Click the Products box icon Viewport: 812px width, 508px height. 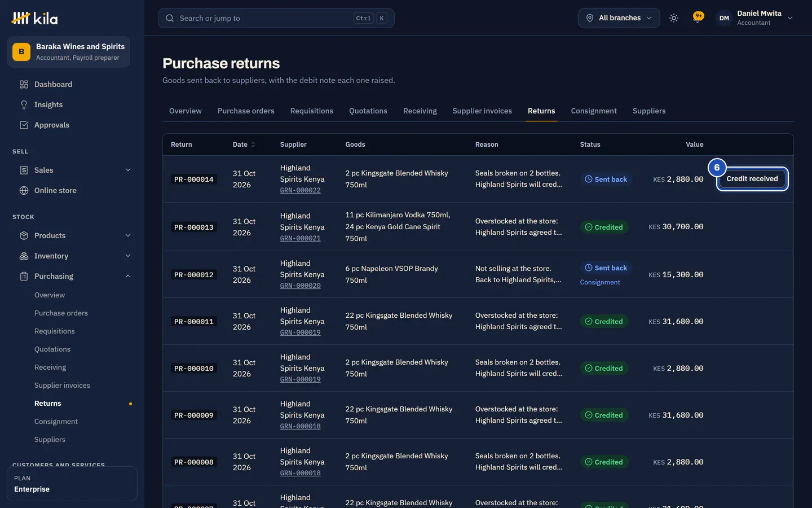(x=24, y=235)
